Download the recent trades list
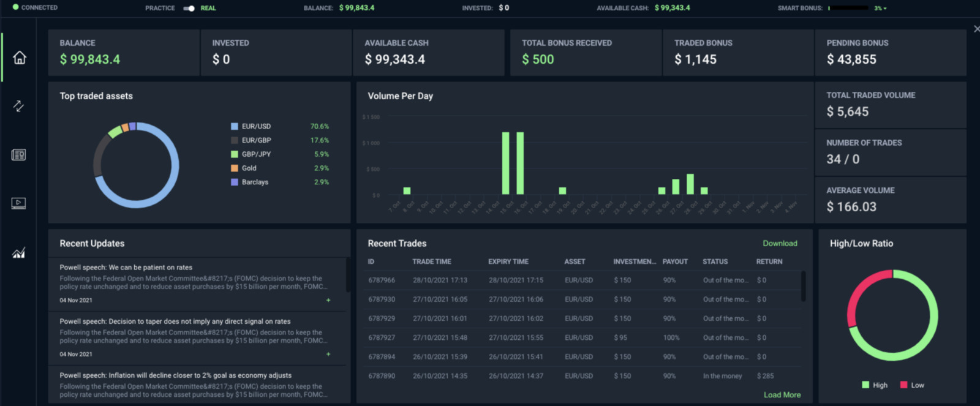The width and height of the screenshot is (980, 406). click(x=780, y=243)
